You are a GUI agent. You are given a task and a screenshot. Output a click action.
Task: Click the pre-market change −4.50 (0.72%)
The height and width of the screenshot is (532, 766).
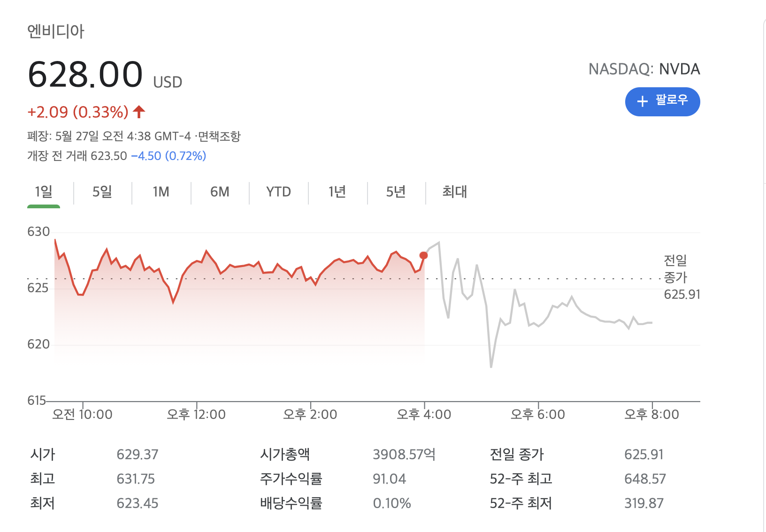coord(169,156)
